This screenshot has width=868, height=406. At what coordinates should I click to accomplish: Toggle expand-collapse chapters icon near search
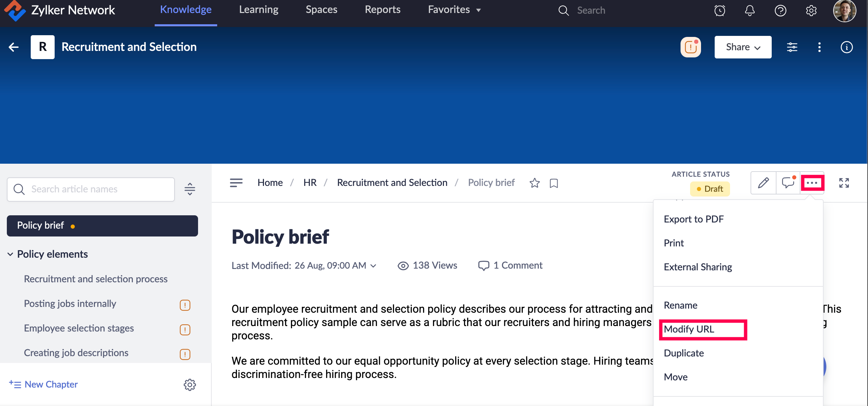coord(190,189)
